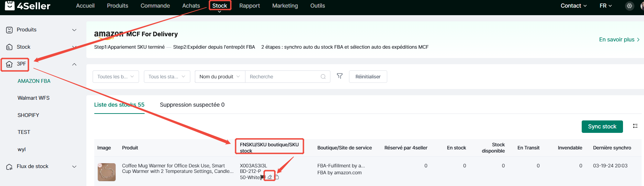Click the Produits sidebar icon
Screen dimensions: 644x186
pos(9,30)
